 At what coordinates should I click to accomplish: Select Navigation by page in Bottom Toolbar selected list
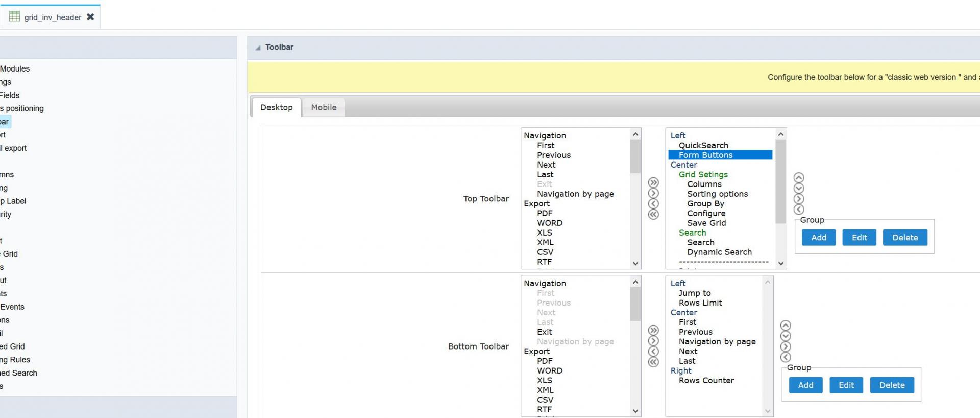717,341
